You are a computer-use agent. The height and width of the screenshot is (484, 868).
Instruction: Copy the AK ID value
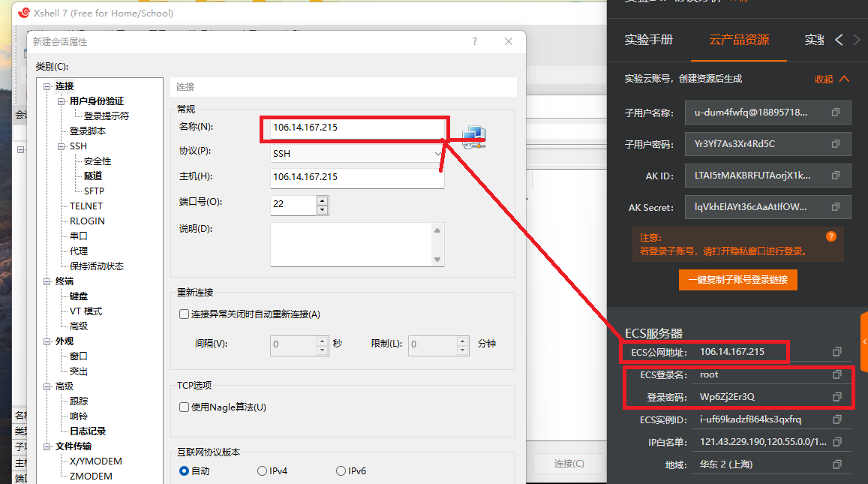835,176
